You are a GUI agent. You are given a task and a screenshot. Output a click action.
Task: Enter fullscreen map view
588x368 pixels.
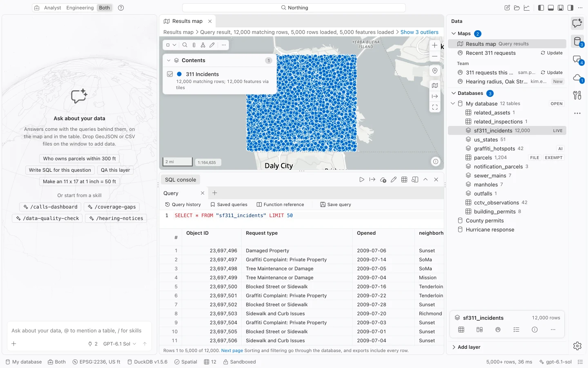pos(435,107)
